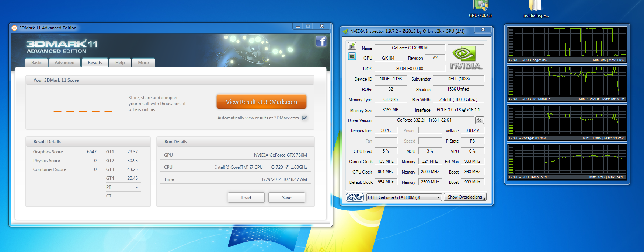Click the Time value '1/29/2014 10:48:47 AM'
The image size is (644, 252).
284,179
